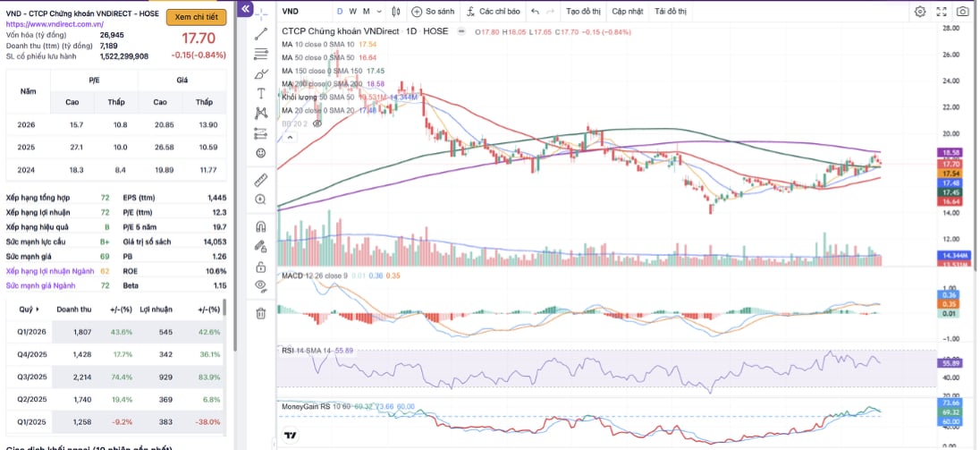Click the MA 150 close SMA legend
Image resolution: width=980 pixels, height=450 pixels.
pos(321,71)
